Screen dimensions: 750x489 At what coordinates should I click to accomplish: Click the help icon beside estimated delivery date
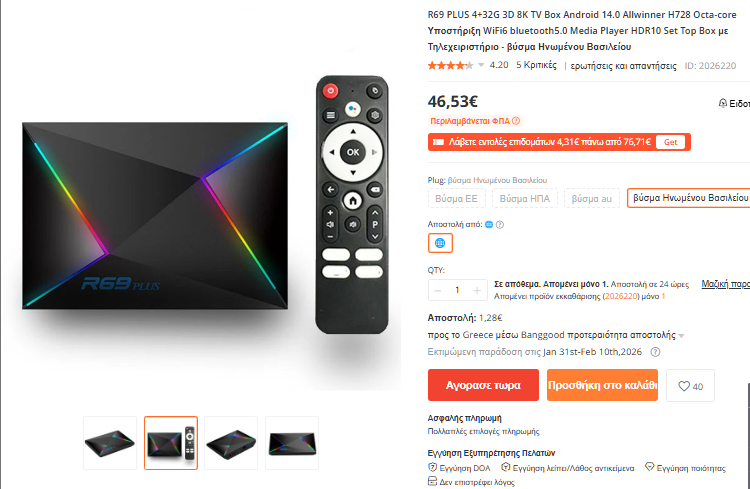pos(655,352)
